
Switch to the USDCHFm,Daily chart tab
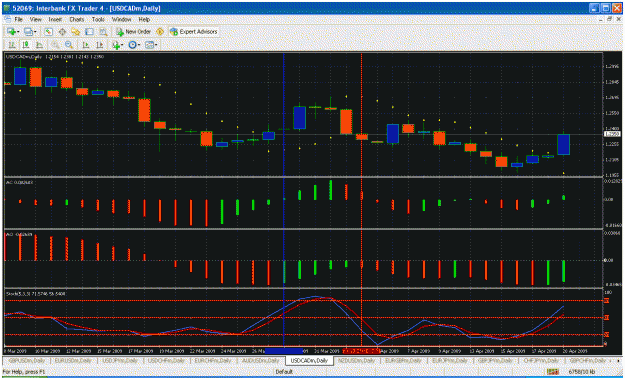tap(166, 360)
